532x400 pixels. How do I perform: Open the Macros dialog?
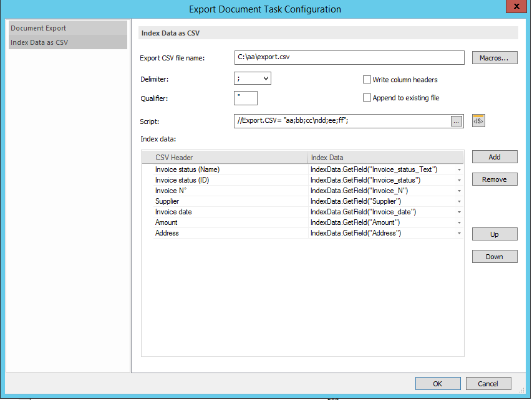tap(494, 57)
